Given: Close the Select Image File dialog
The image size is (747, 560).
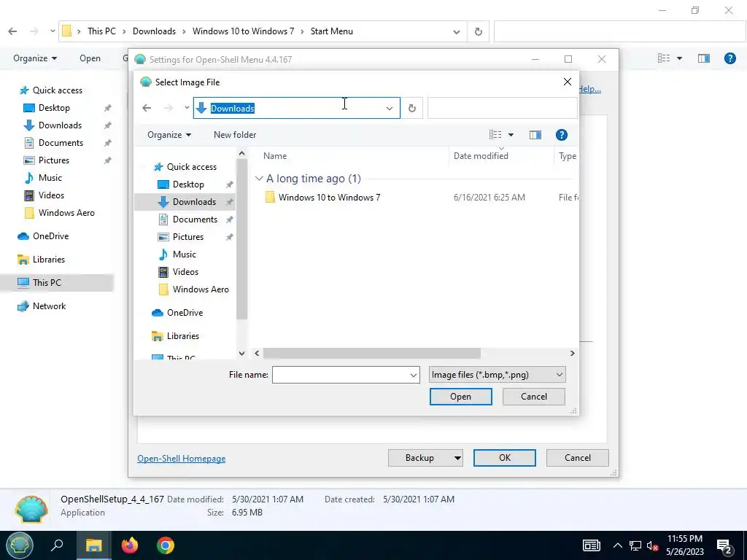Looking at the screenshot, I should (x=567, y=82).
